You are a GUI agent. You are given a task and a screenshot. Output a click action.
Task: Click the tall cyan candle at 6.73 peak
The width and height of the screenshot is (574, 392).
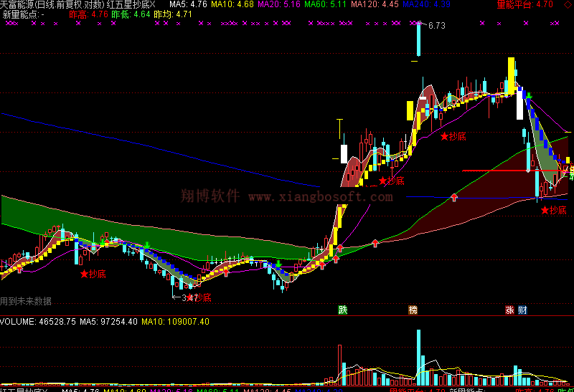pyautogui.click(x=418, y=39)
